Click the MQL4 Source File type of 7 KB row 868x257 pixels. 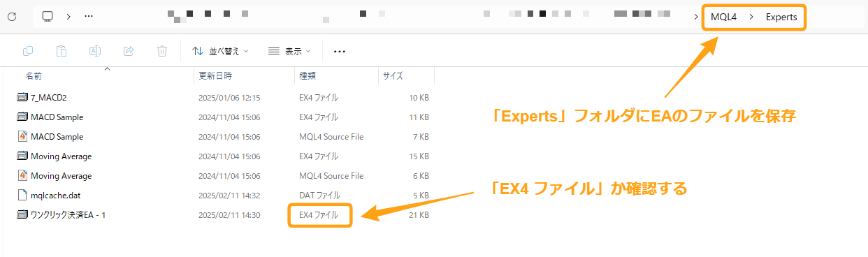point(331,137)
